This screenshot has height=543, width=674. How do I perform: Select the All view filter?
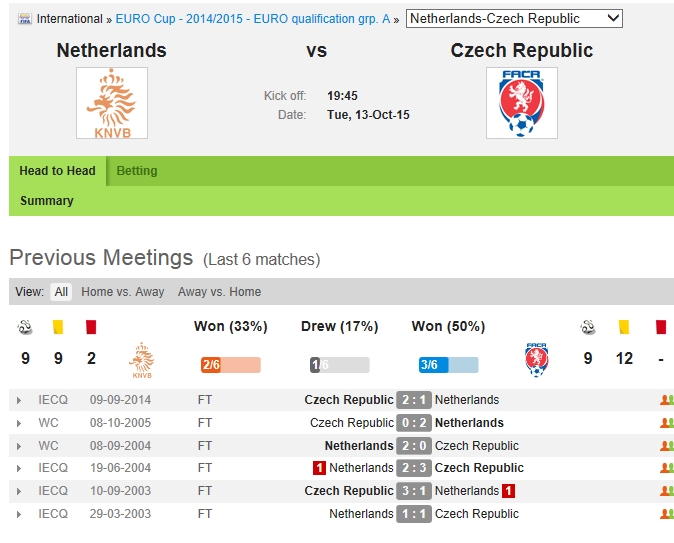pyautogui.click(x=61, y=292)
